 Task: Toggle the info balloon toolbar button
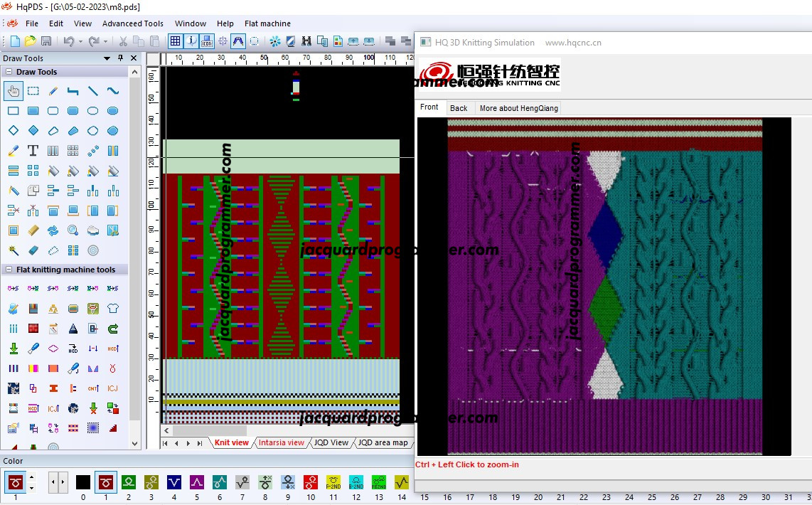tap(191, 41)
